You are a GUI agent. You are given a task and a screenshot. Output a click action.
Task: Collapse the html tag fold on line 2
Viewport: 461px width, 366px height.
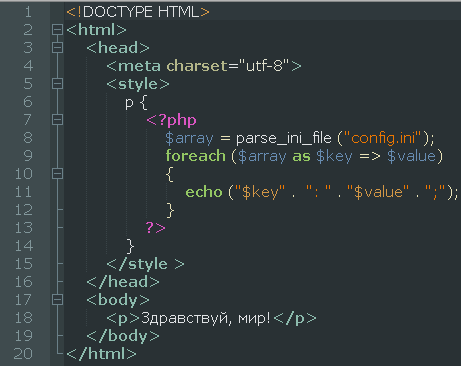coord(57,30)
